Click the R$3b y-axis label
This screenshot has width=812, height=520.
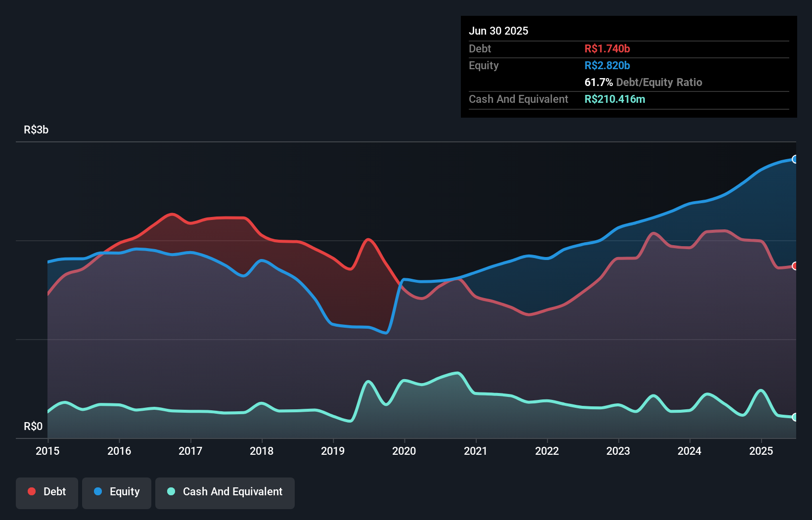click(x=36, y=130)
